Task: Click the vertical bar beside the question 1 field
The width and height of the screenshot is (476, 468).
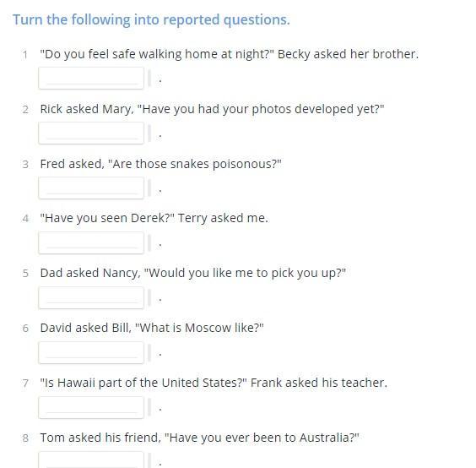Action: pos(149,78)
